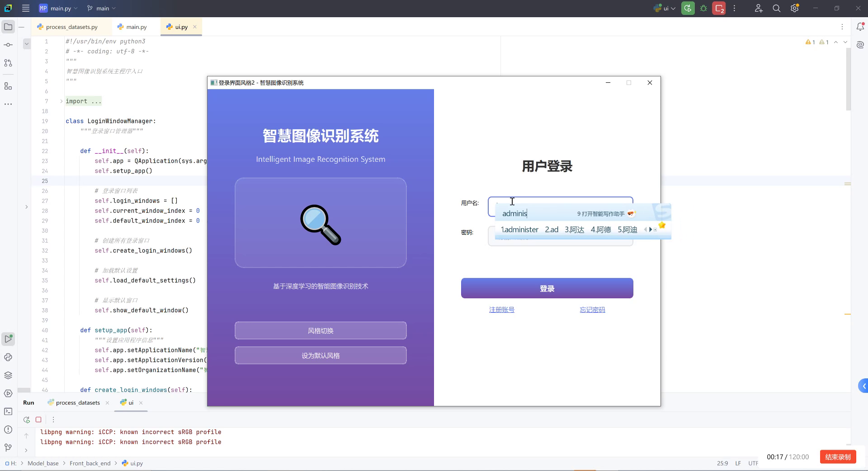868x471 pixels.
Task: Click the 风格切换 style switch button
Action: [320, 330]
